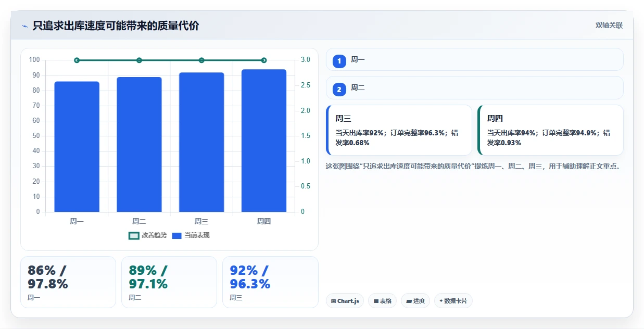
Task: Select the 86% / 97.8% stat card
Action: [68, 282]
